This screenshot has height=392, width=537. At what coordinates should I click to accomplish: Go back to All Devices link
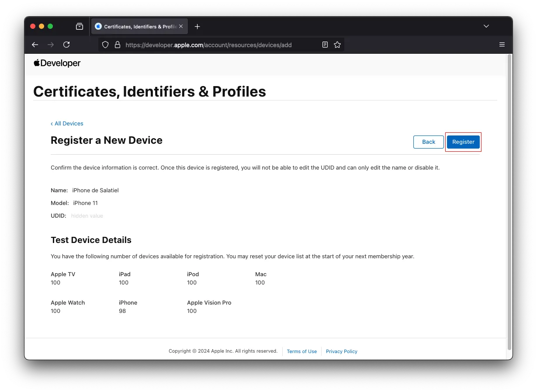(x=67, y=124)
